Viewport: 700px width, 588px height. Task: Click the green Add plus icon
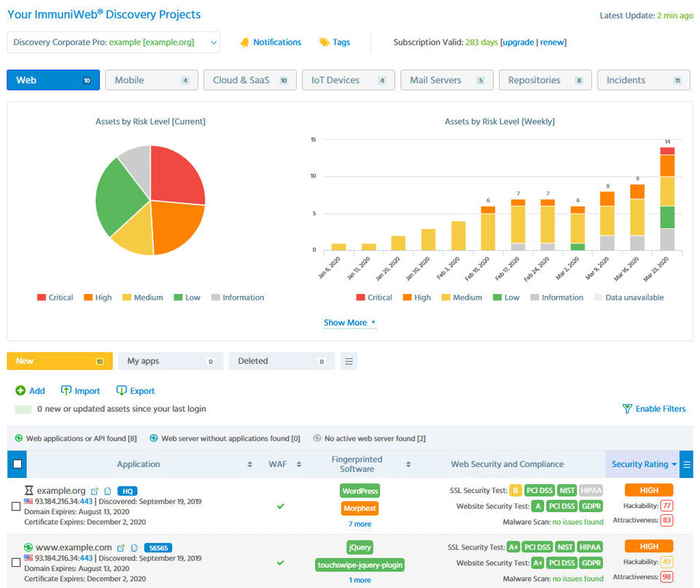(20, 390)
